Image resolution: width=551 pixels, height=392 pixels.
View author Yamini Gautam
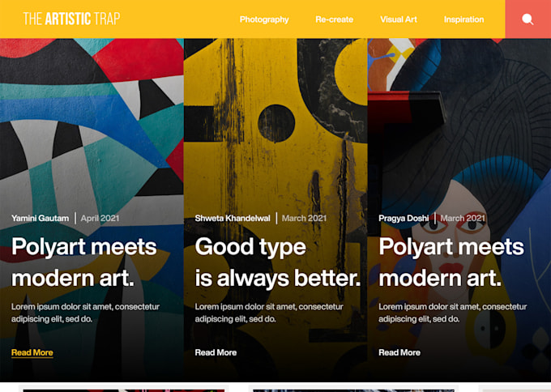pyautogui.click(x=40, y=218)
